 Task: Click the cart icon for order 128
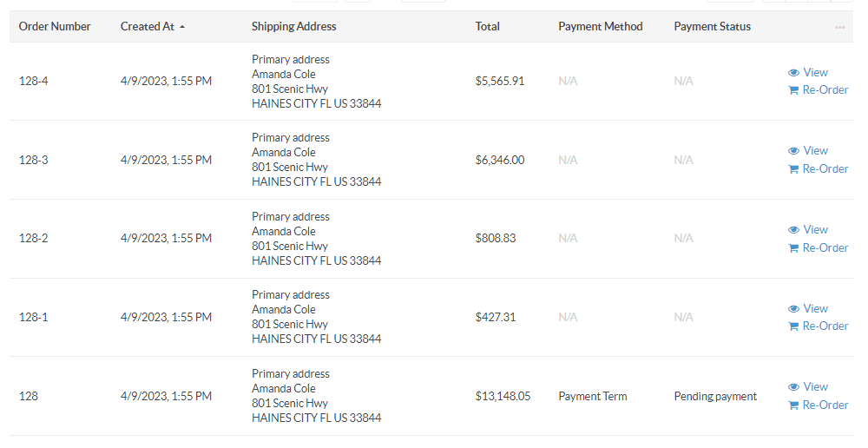[x=793, y=405]
